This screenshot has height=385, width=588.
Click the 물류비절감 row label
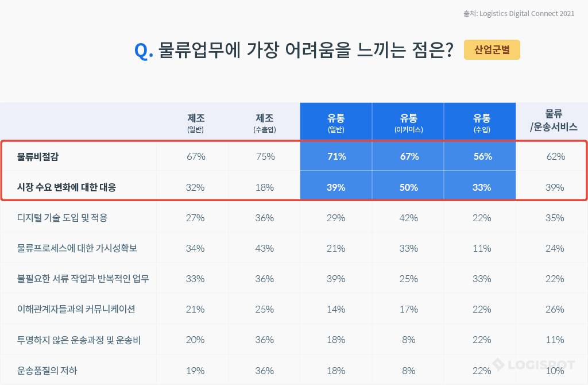pyautogui.click(x=41, y=156)
